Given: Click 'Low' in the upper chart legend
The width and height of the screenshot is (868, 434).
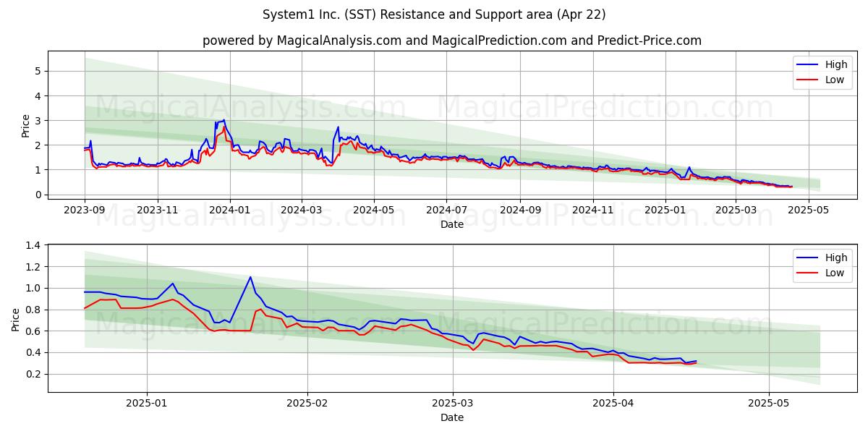Looking at the screenshot, I should click(x=835, y=80).
